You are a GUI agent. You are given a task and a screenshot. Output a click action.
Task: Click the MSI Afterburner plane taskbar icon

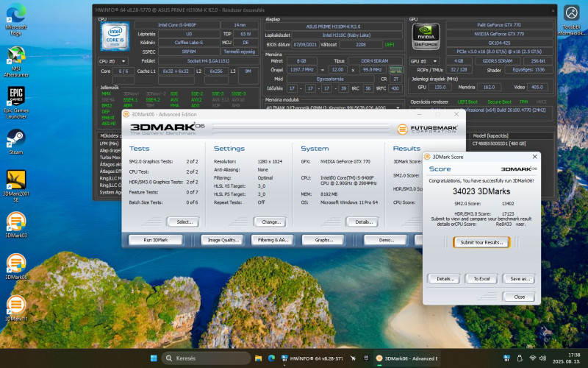pyautogui.click(x=353, y=358)
